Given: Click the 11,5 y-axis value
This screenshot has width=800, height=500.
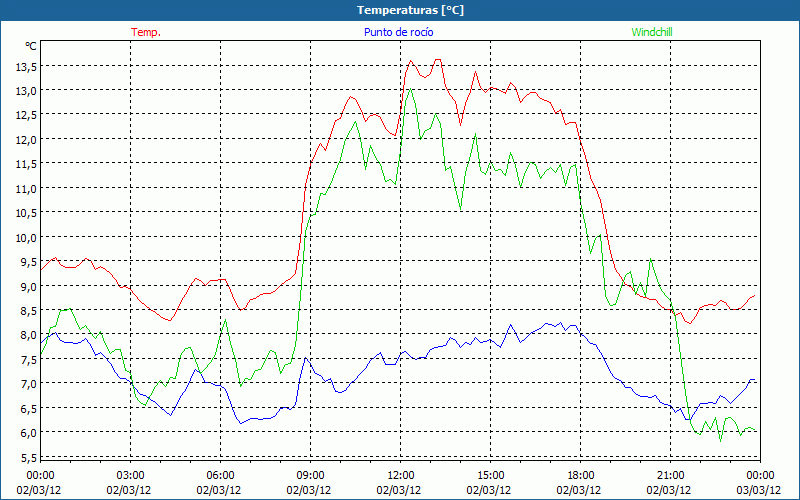Looking at the screenshot, I should [24, 164].
